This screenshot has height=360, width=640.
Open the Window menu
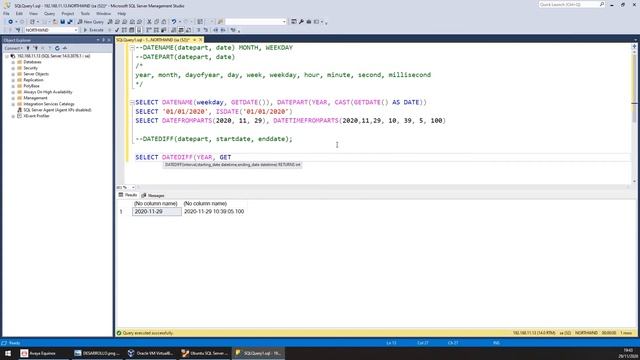(x=103, y=13)
